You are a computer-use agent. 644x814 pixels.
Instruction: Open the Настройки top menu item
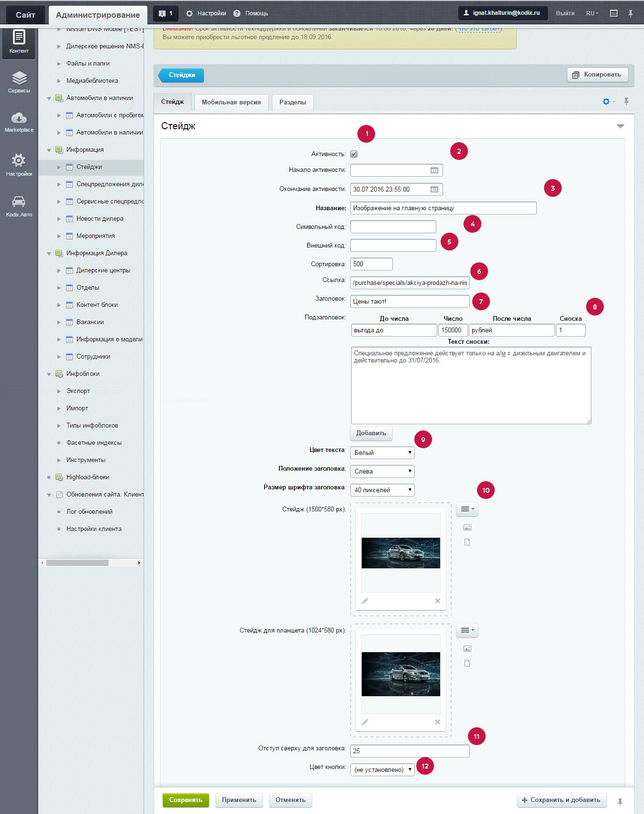click(x=206, y=13)
